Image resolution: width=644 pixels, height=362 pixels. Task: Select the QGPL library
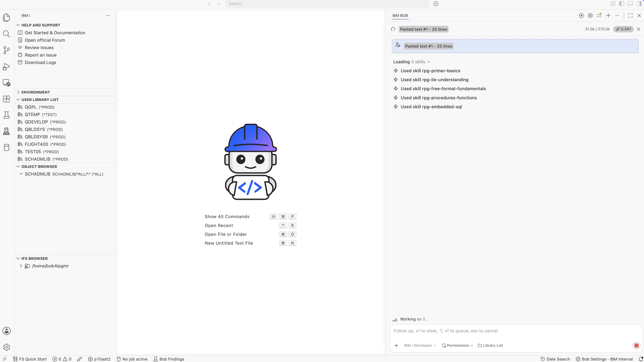tap(65, 107)
